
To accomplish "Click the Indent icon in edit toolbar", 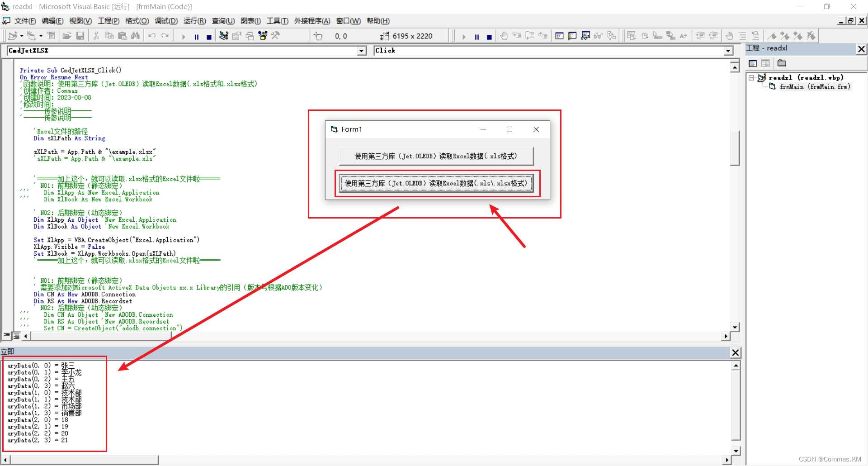I will pos(700,36).
